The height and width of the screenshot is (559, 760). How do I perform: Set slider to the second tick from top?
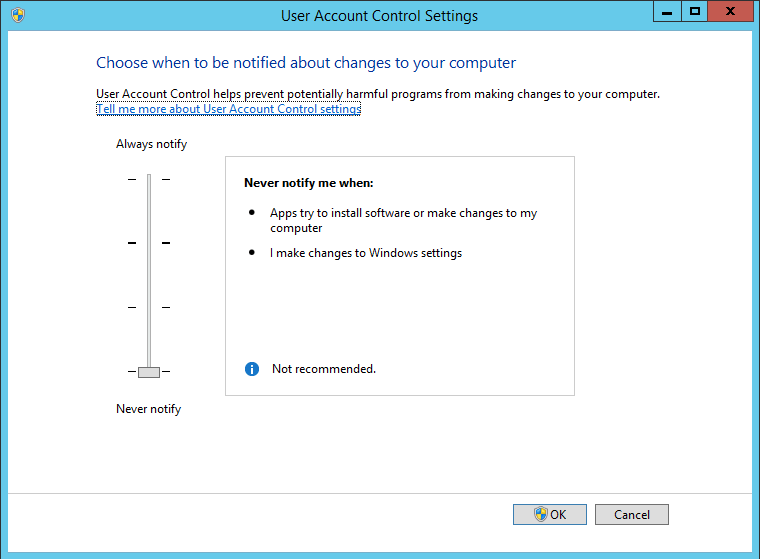[149, 243]
